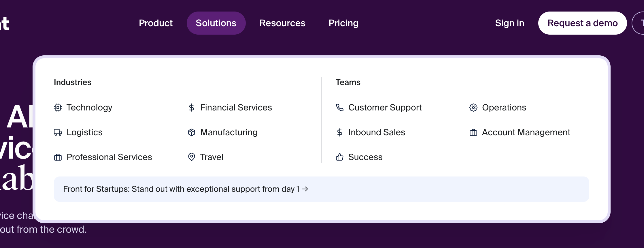644x248 pixels.
Task: Open the Product navigation menu
Action: pyautogui.click(x=156, y=23)
